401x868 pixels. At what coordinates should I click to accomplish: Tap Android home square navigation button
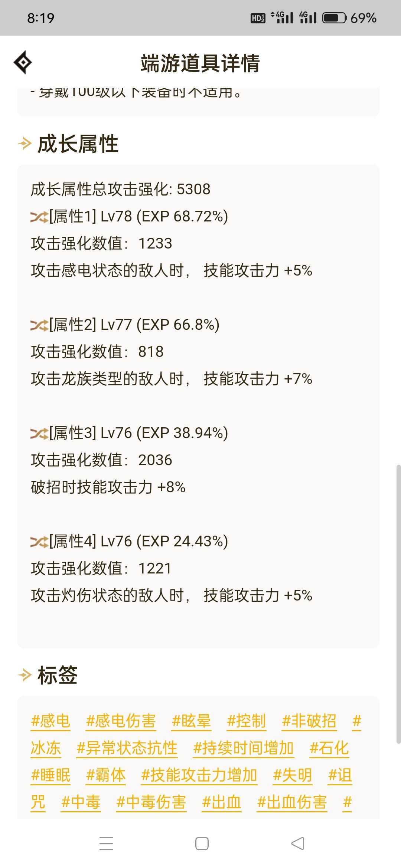pyautogui.click(x=202, y=844)
